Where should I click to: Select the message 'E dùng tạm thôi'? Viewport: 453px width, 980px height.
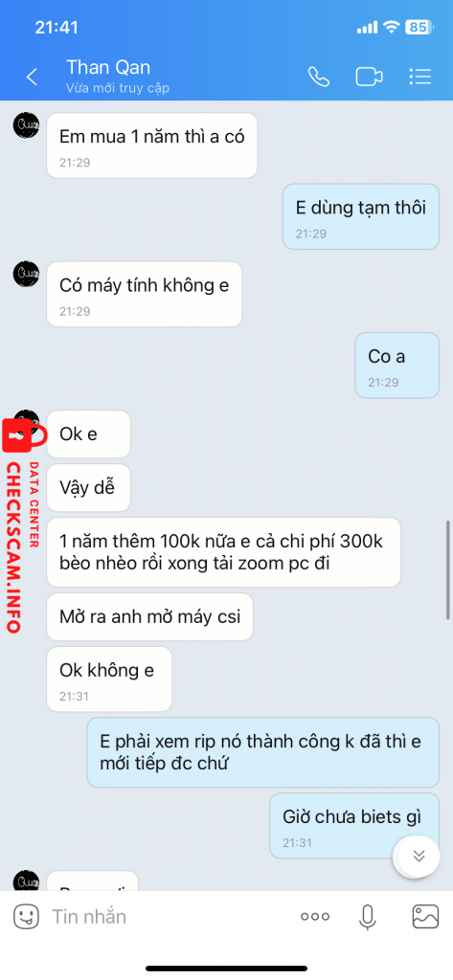[x=361, y=217]
